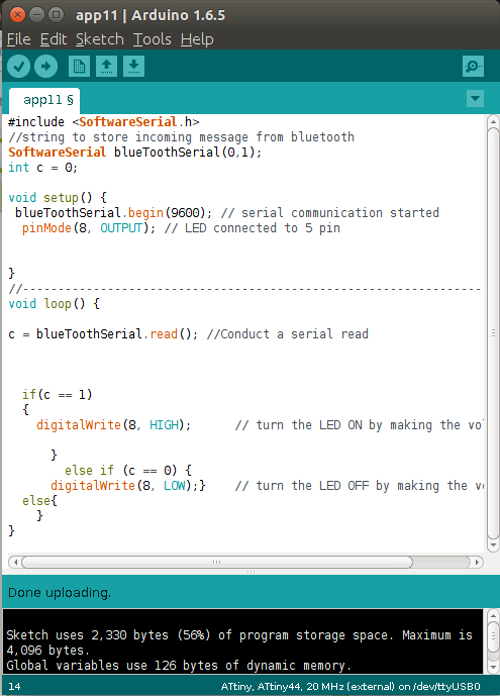The width and height of the screenshot is (500, 696).
Task: Click the 'int c = 0;' line
Action: click(x=43, y=167)
